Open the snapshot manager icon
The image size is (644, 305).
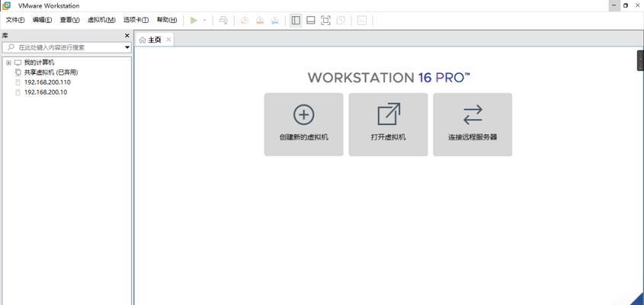(x=275, y=20)
